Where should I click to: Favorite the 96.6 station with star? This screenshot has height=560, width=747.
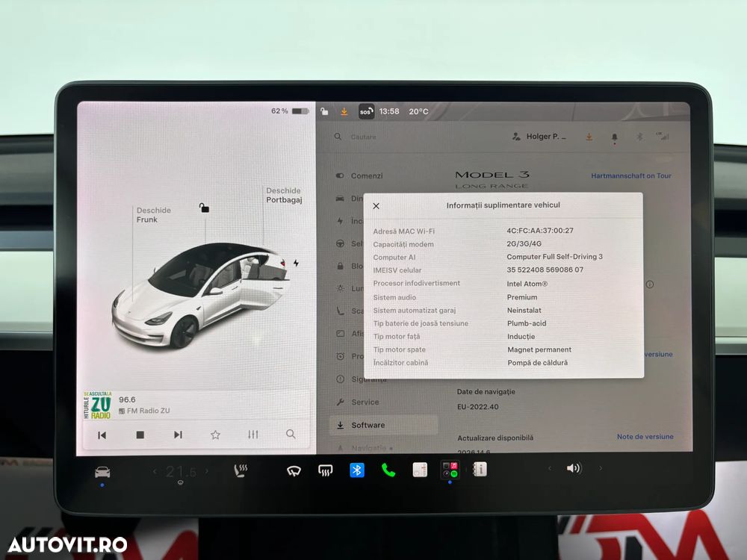(x=215, y=435)
